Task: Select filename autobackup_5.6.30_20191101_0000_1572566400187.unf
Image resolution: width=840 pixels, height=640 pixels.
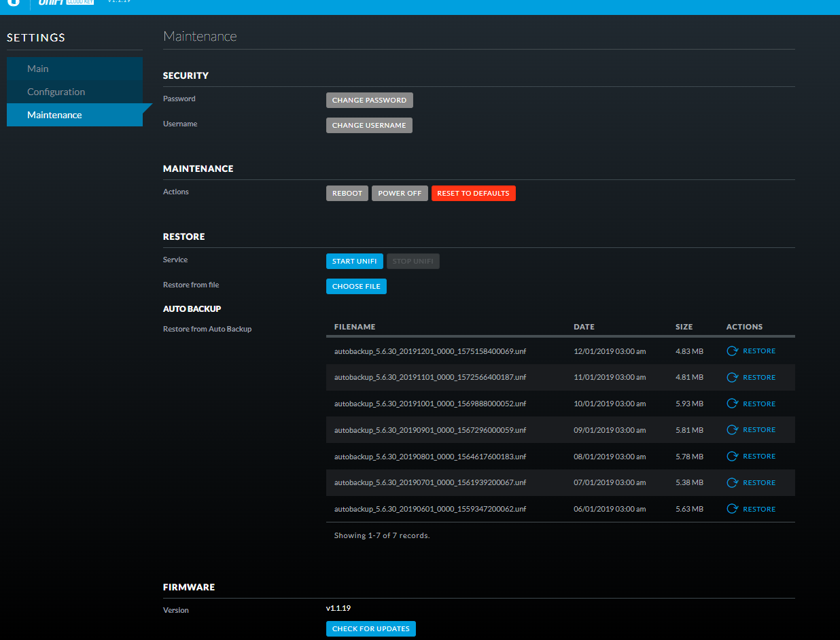Action: click(x=430, y=378)
